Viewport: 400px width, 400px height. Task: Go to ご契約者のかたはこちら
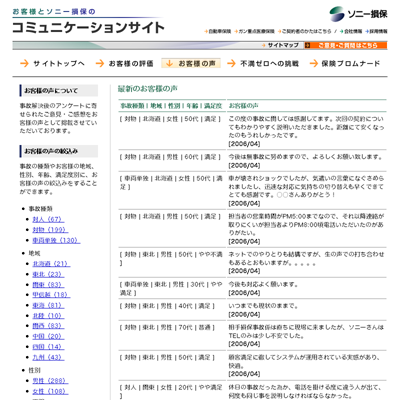tap(305, 31)
